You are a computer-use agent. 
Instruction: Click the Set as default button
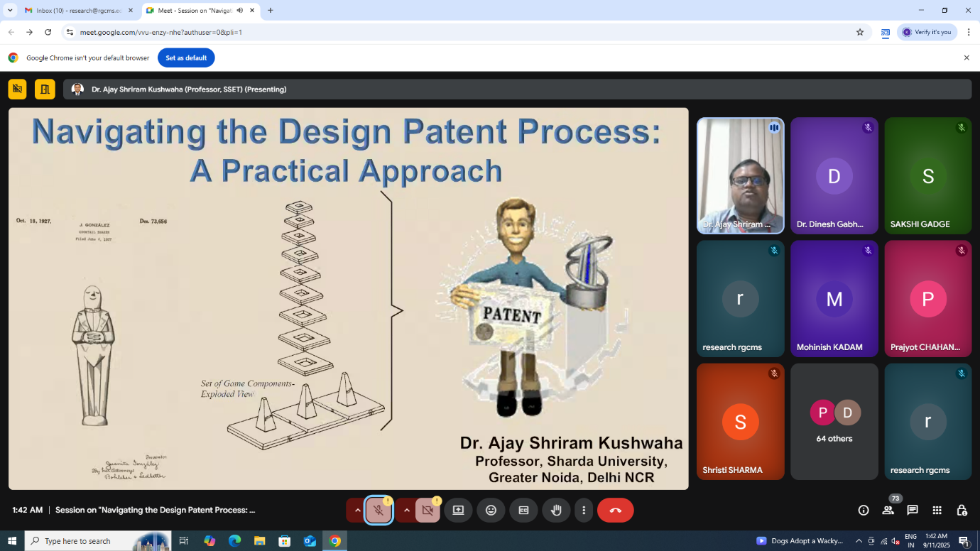coord(186,58)
